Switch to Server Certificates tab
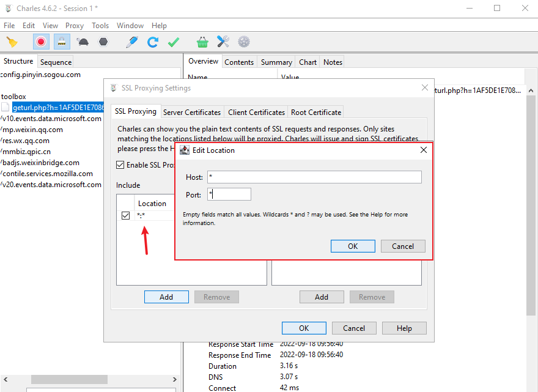The height and width of the screenshot is (392, 538). coord(192,113)
